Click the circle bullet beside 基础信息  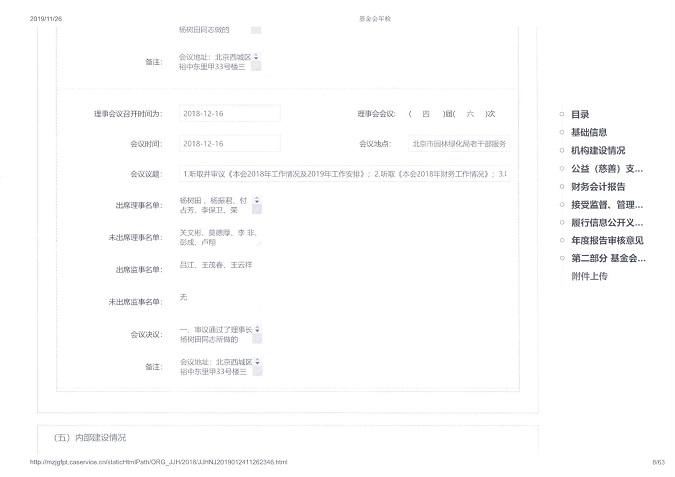[562, 132]
